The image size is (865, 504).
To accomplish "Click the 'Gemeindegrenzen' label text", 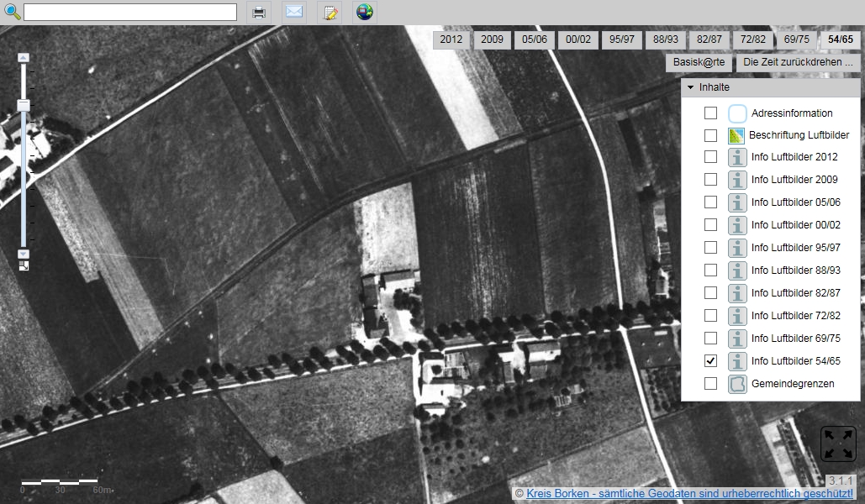I will [x=793, y=384].
